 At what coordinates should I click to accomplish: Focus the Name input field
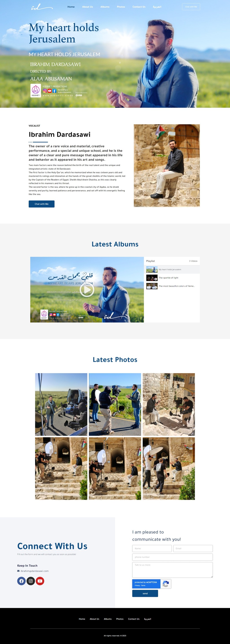[152, 548]
